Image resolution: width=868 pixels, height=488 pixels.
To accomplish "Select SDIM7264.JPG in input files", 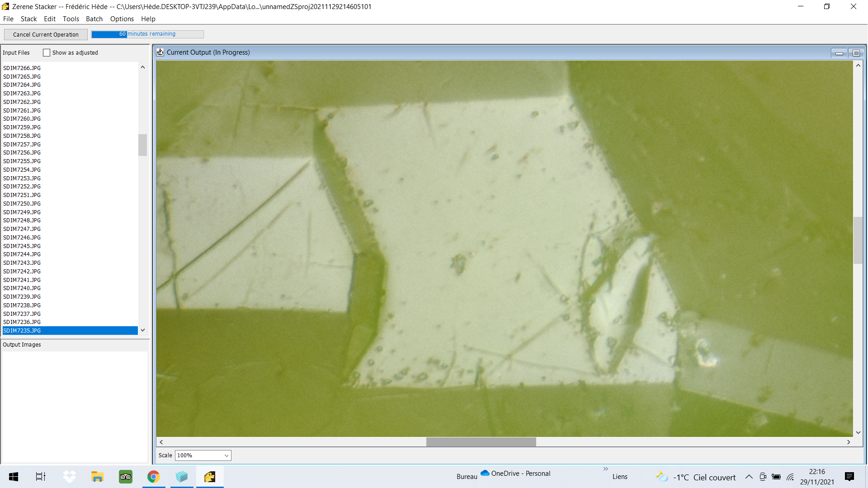I will pyautogui.click(x=70, y=85).
